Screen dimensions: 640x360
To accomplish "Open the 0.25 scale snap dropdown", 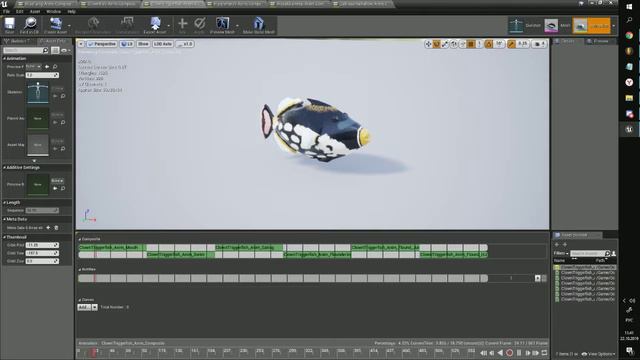I will coord(523,44).
